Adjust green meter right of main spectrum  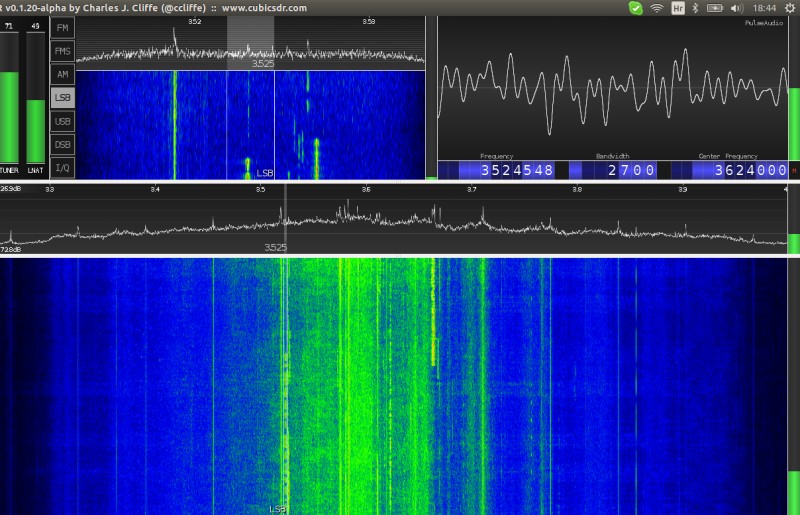coord(794,218)
